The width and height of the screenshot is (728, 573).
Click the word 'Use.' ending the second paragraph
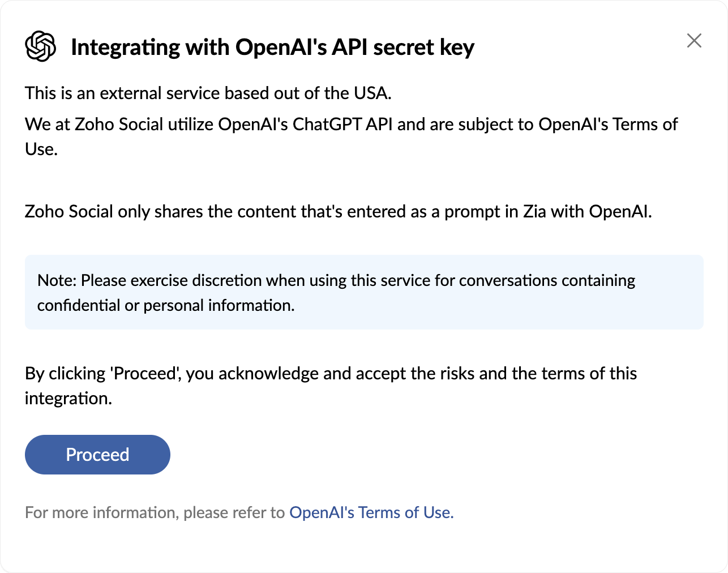[41, 149]
